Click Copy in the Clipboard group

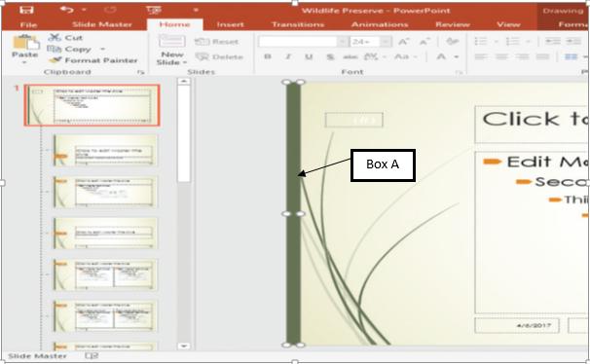pyautogui.click(x=69, y=50)
